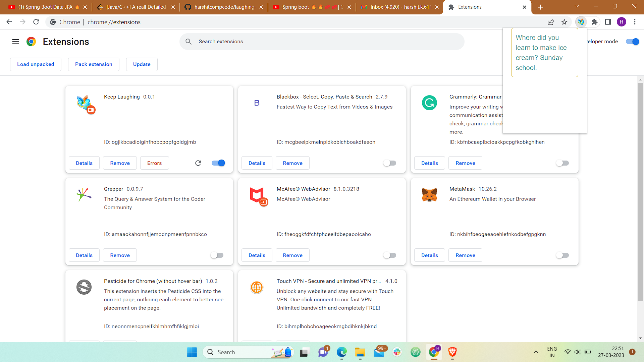This screenshot has height=362, width=644.
Task: Open the Extensions puzzle piece icon
Action: point(594,22)
